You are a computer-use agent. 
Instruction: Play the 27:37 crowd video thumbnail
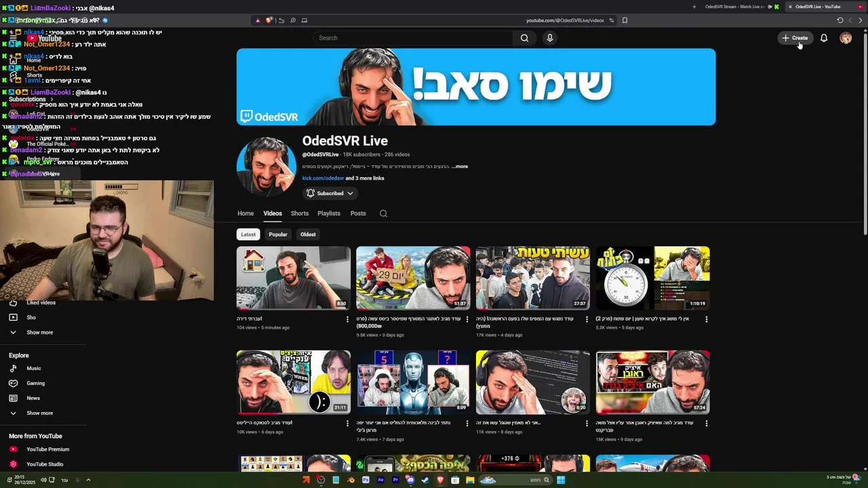pos(533,278)
